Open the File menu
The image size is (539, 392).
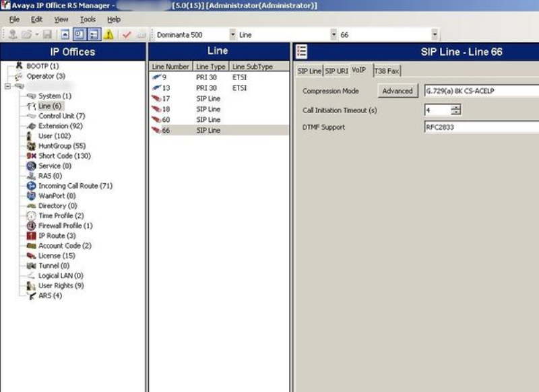14,20
